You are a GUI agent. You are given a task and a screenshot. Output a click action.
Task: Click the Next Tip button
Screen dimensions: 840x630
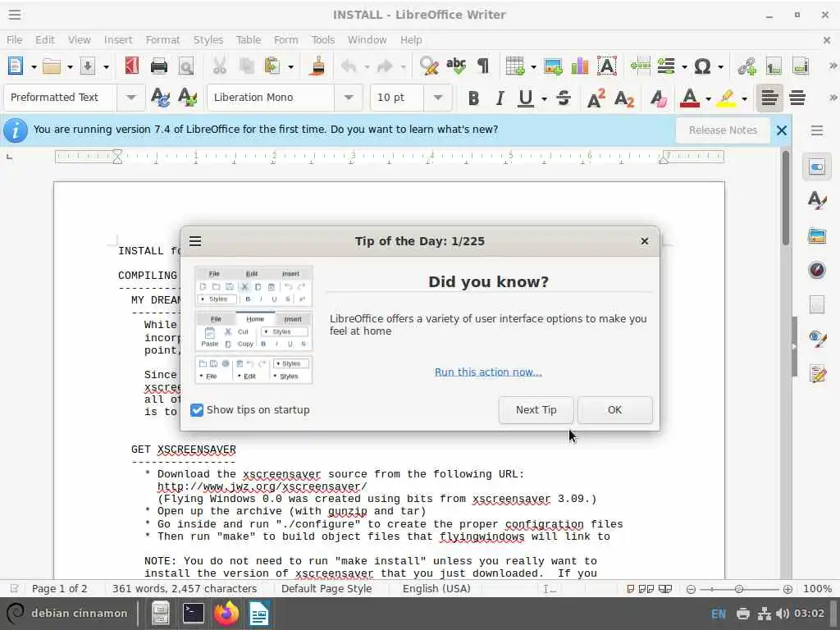coord(536,410)
